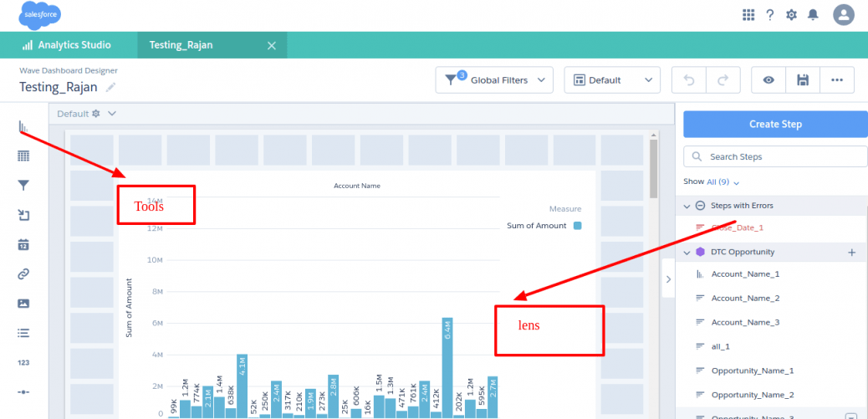
Task: Select the list widget tool
Action: tap(23, 333)
